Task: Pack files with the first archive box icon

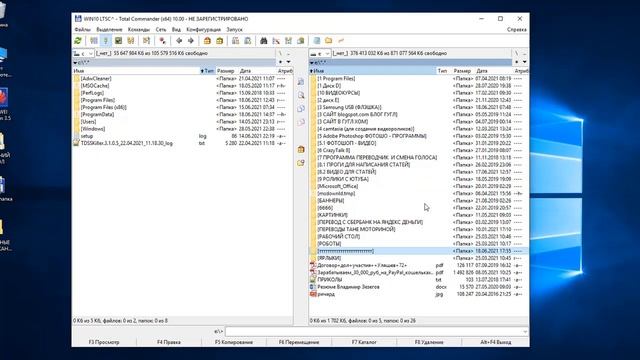Action: (207, 41)
